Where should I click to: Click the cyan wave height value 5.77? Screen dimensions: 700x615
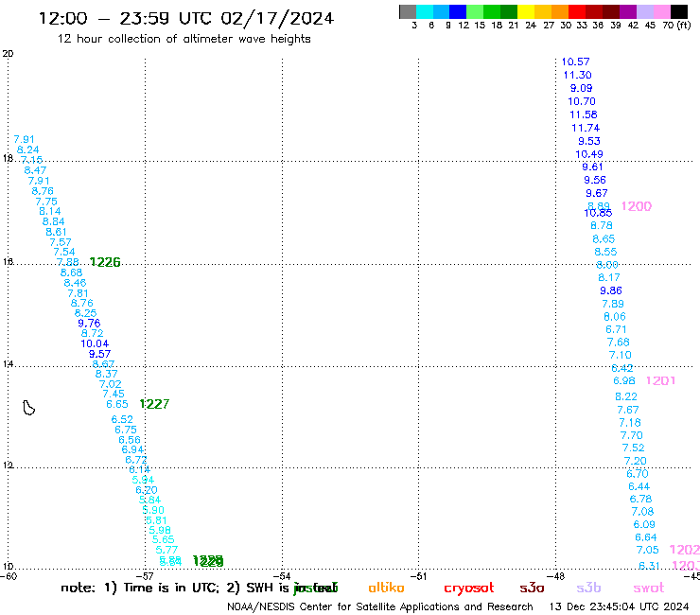click(166, 551)
